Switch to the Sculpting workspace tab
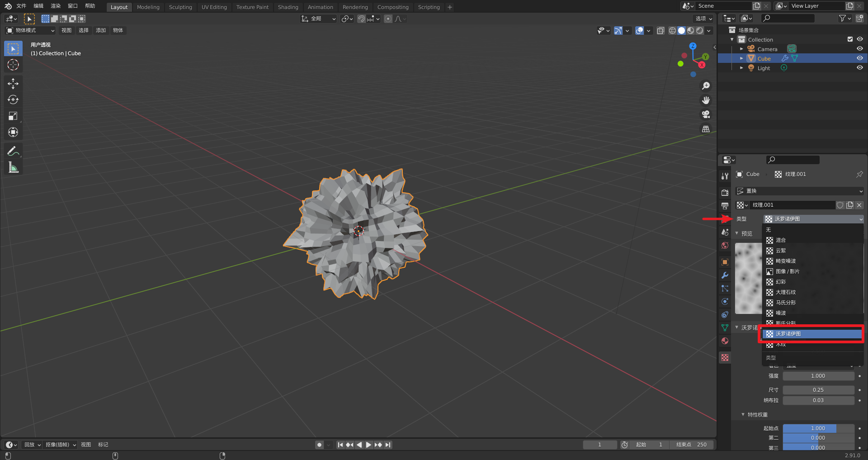 click(180, 7)
